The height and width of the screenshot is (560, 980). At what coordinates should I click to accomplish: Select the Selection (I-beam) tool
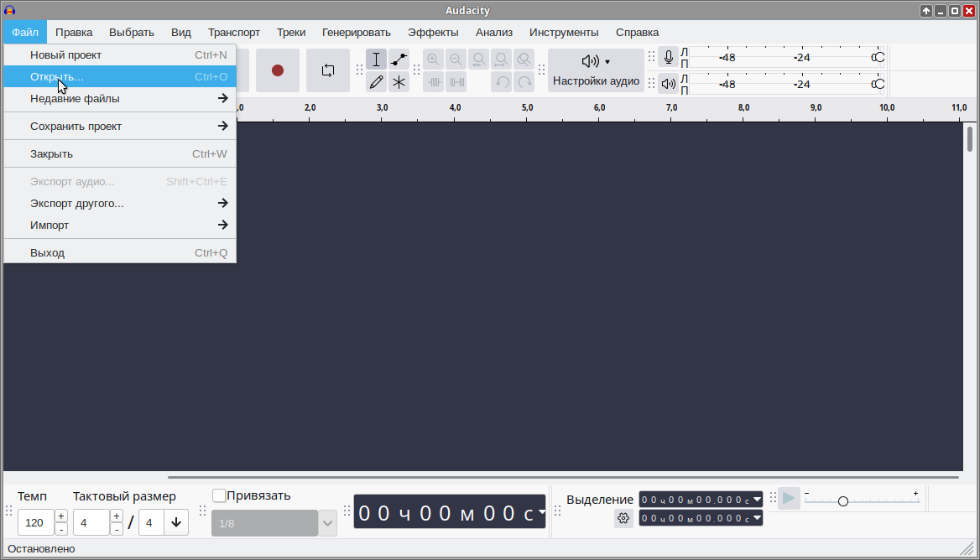pos(376,60)
